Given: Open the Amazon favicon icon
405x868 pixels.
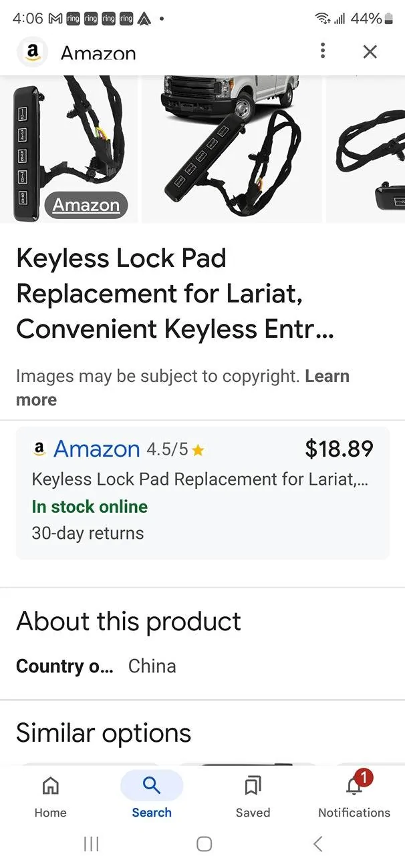Looking at the screenshot, I should [x=32, y=51].
